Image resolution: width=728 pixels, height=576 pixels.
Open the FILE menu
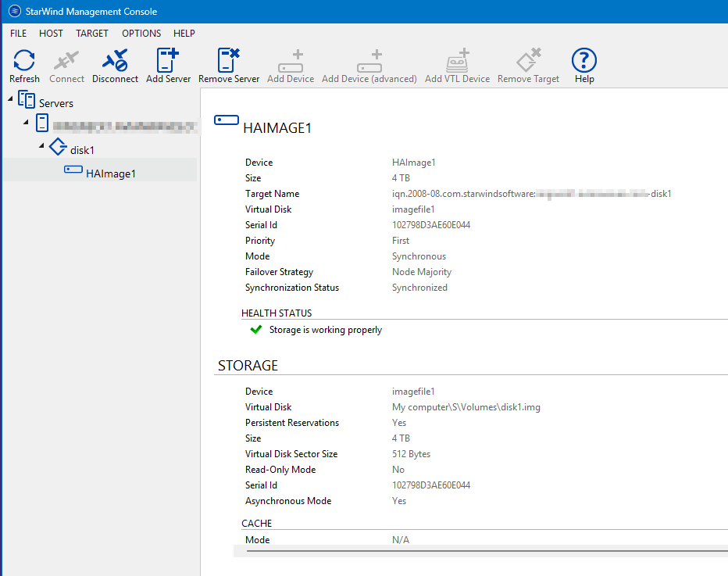click(x=19, y=34)
